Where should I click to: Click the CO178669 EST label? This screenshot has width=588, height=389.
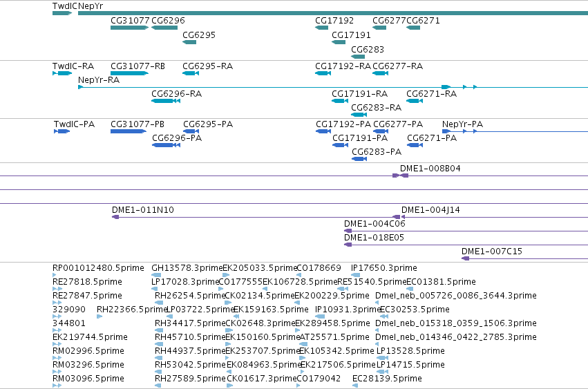pyautogui.click(x=319, y=268)
